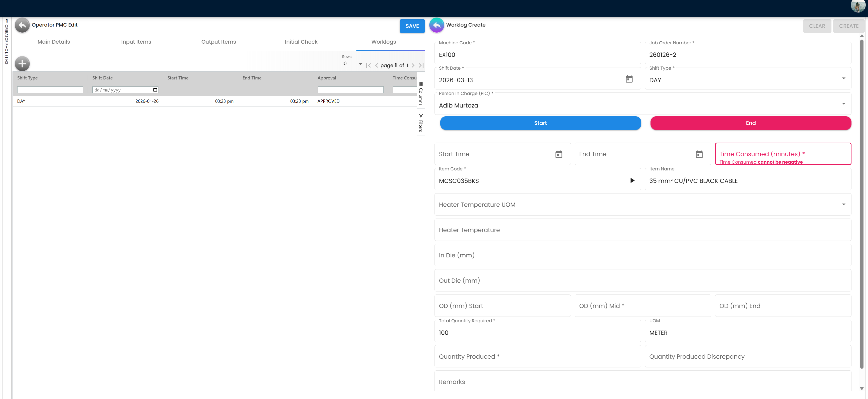Click the End Time calendar icon
Viewport: 868px width, 399px height.
699,154
